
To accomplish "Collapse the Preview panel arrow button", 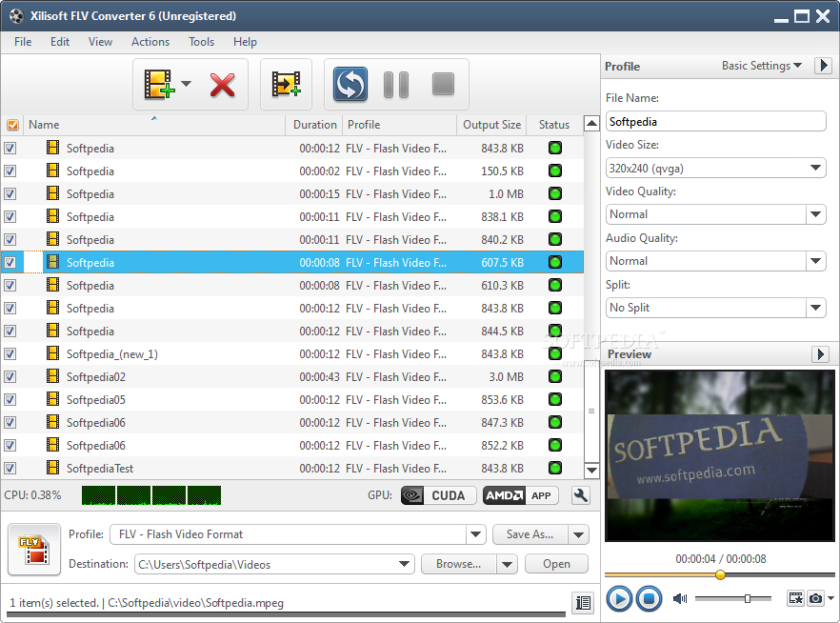I will pos(820,354).
